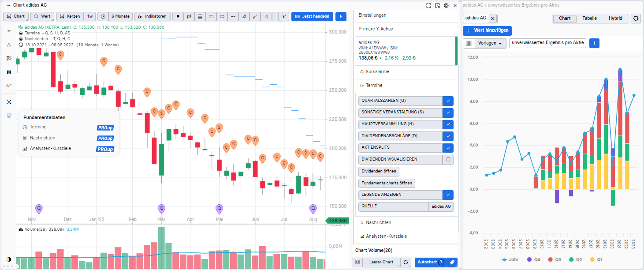Viewport: 644px width, 270px height.
Task: Collapse the Termine section
Action: click(x=406, y=85)
